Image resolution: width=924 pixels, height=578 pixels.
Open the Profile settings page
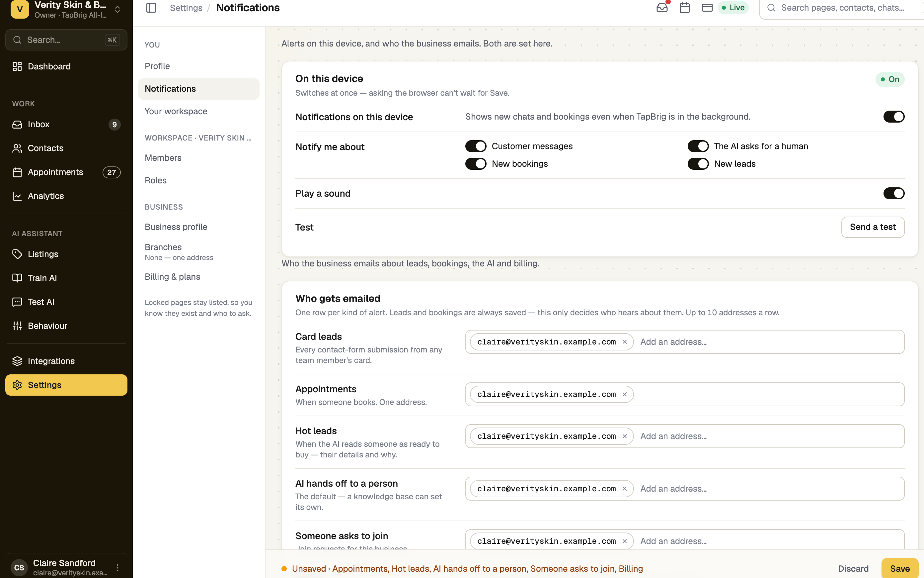pyautogui.click(x=198, y=66)
